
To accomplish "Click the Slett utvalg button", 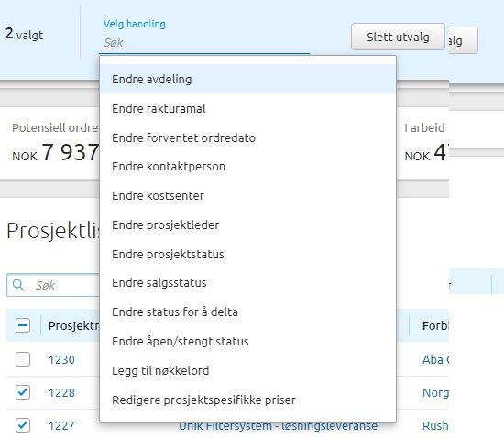I will tap(398, 37).
